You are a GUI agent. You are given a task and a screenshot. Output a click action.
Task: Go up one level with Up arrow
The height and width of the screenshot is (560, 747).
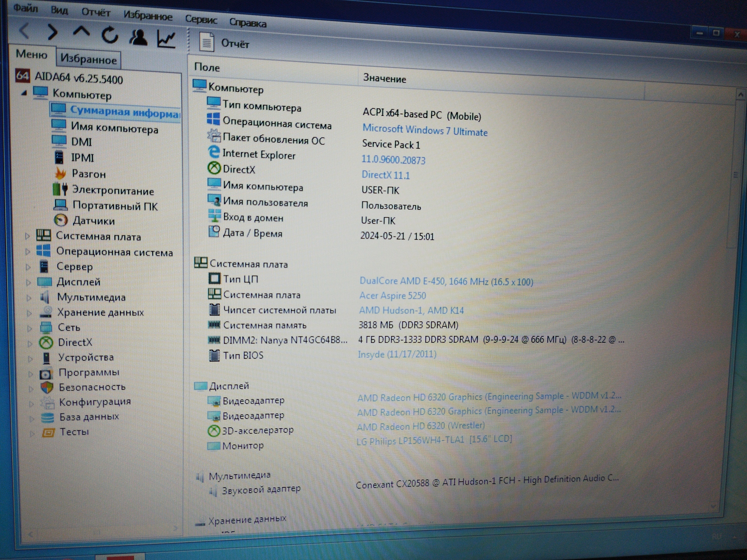coord(81,32)
